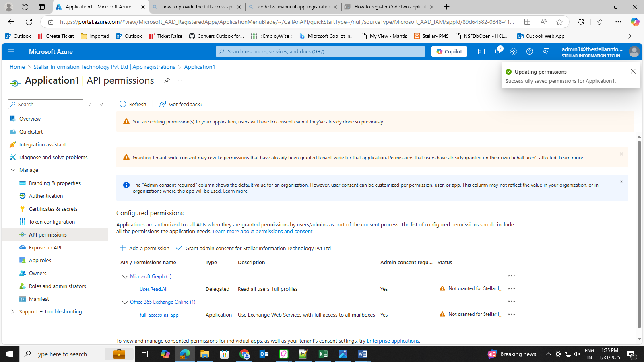Open the Azure portal hamburger menu
644x362 pixels.
[x=11, y=51]
